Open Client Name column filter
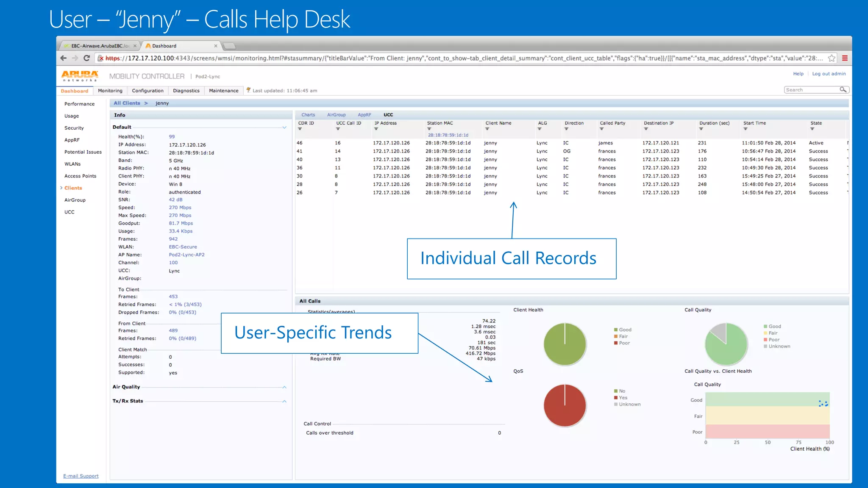 pos(487,129)
